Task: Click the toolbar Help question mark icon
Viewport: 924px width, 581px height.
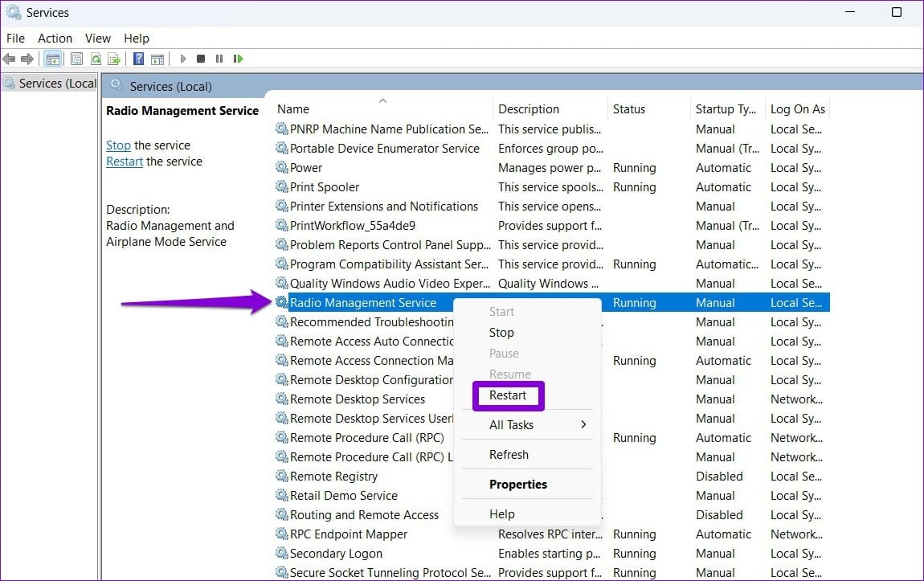Action: click(138, 59)
